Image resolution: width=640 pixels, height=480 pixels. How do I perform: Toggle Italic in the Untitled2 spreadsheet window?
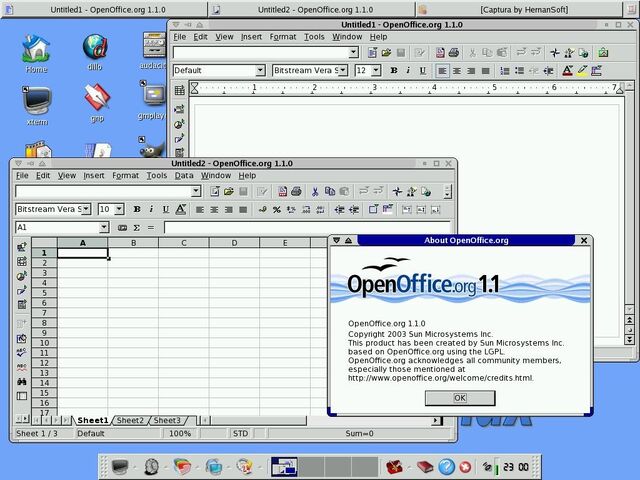151,209
